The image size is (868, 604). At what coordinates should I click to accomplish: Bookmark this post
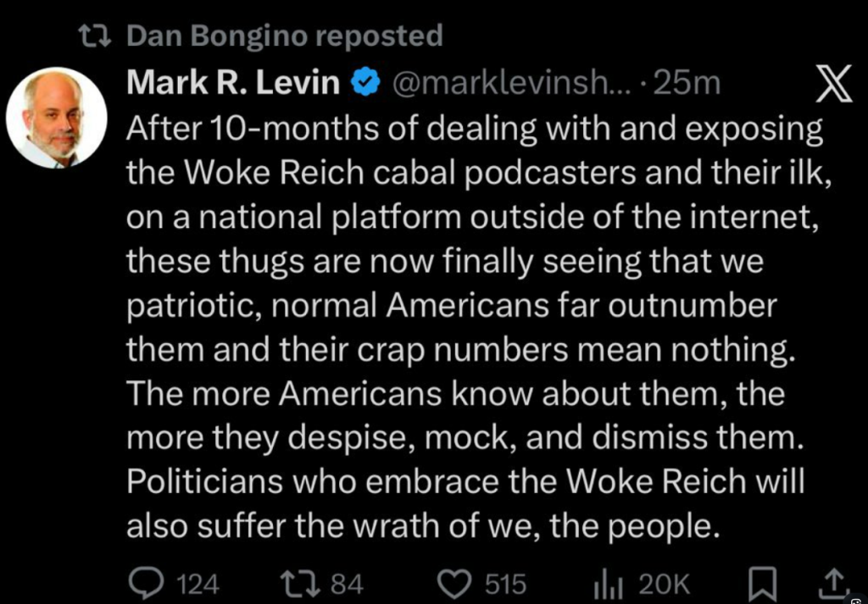[x=764, y=583]
